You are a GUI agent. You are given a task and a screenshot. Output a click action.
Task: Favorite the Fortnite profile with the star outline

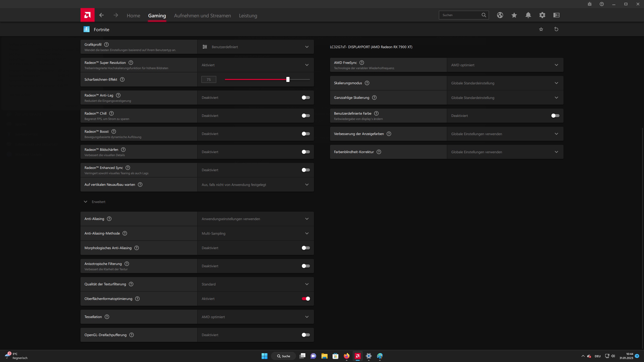click(x=541, y=29)
